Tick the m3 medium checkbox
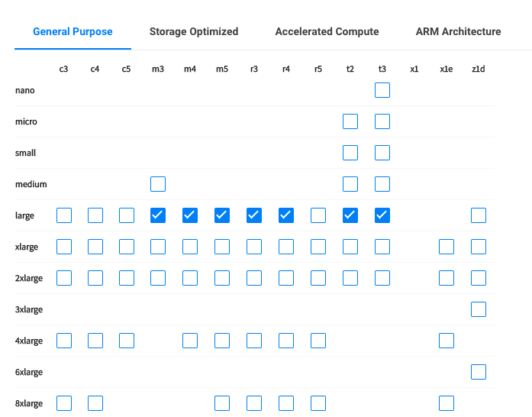Viewport: 532px width, 417px height. point(158,184)
